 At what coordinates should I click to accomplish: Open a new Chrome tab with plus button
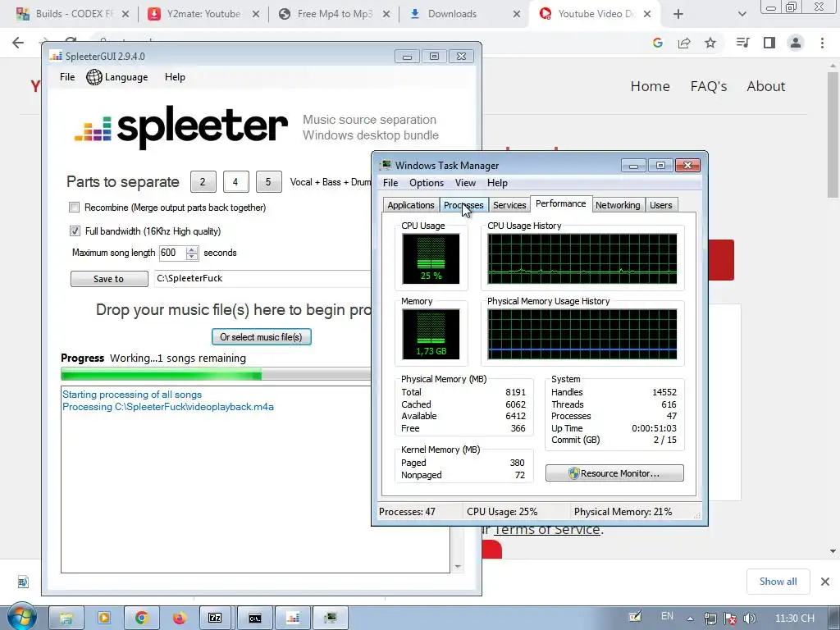pos(678,14)
